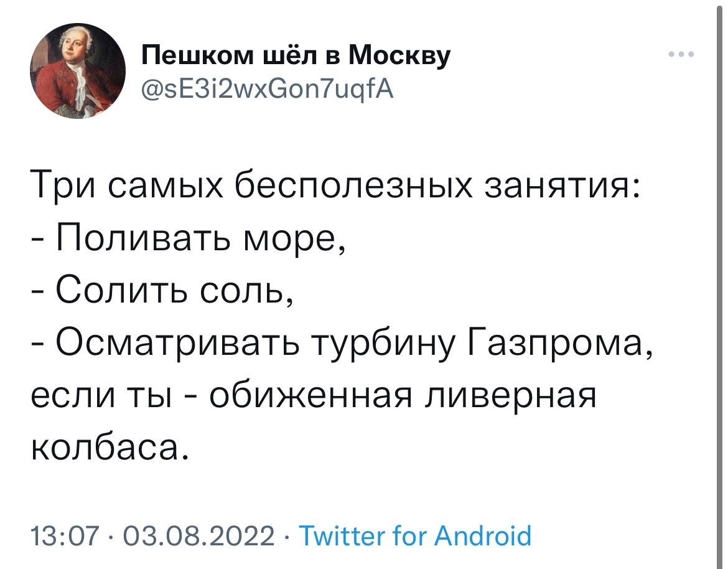Open the author's round portrait avatar
This screenshot has width=728, height=569.
(78, 71)
